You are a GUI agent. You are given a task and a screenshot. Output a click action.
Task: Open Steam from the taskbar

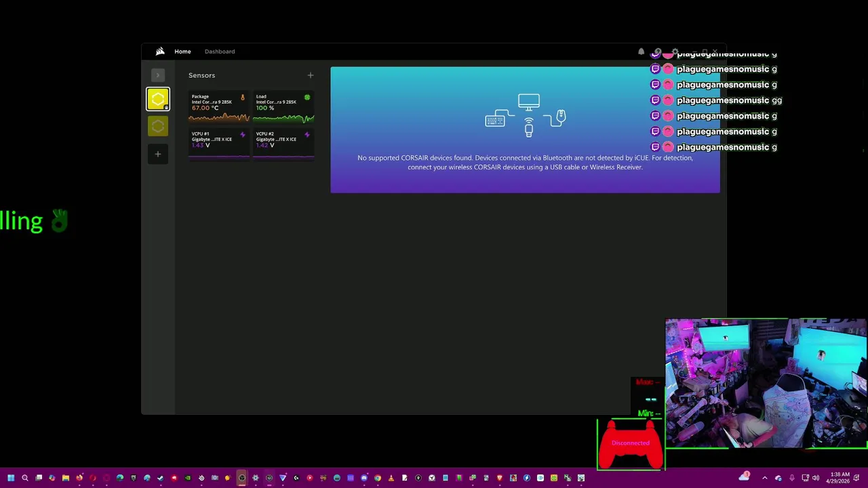point(161,478)
